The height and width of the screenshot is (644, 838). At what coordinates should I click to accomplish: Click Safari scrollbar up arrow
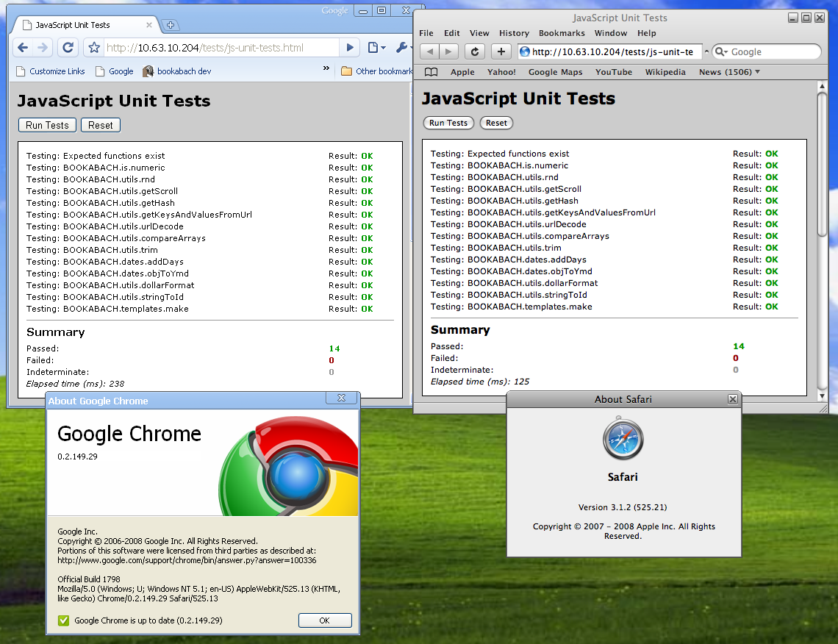(822, 85)
